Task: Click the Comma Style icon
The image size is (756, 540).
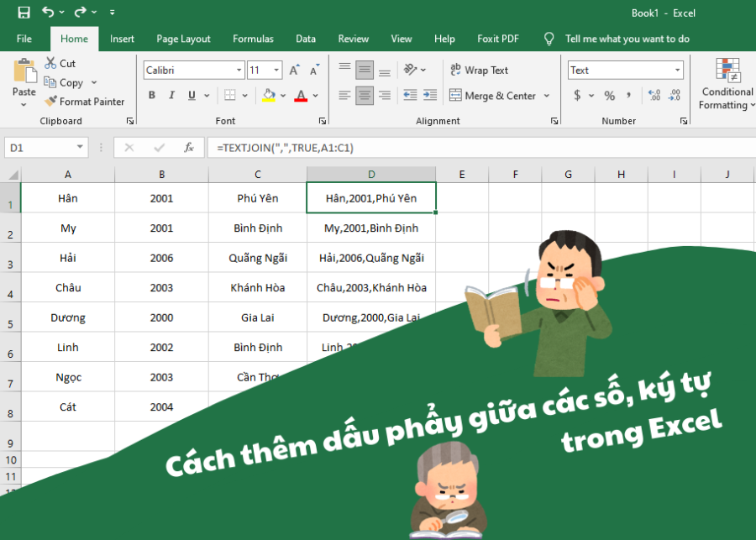Action: [630, 95]
